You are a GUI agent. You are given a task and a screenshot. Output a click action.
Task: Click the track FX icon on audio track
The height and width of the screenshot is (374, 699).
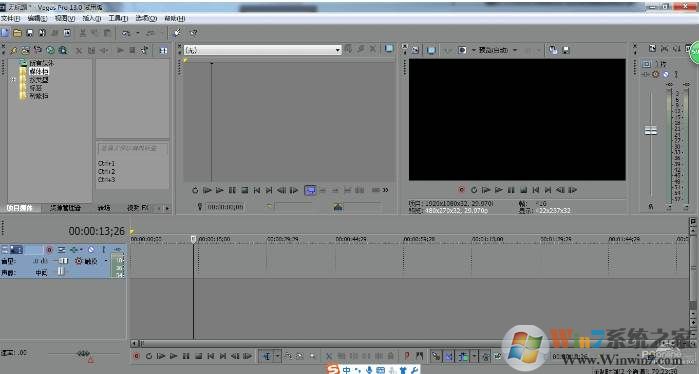(74, 250)
